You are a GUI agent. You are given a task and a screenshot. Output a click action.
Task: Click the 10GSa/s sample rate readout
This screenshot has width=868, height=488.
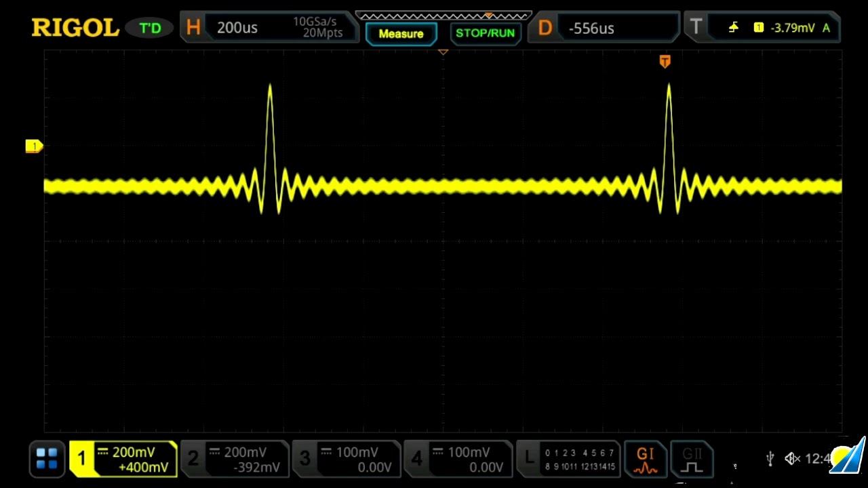click(x=315, y=22)
